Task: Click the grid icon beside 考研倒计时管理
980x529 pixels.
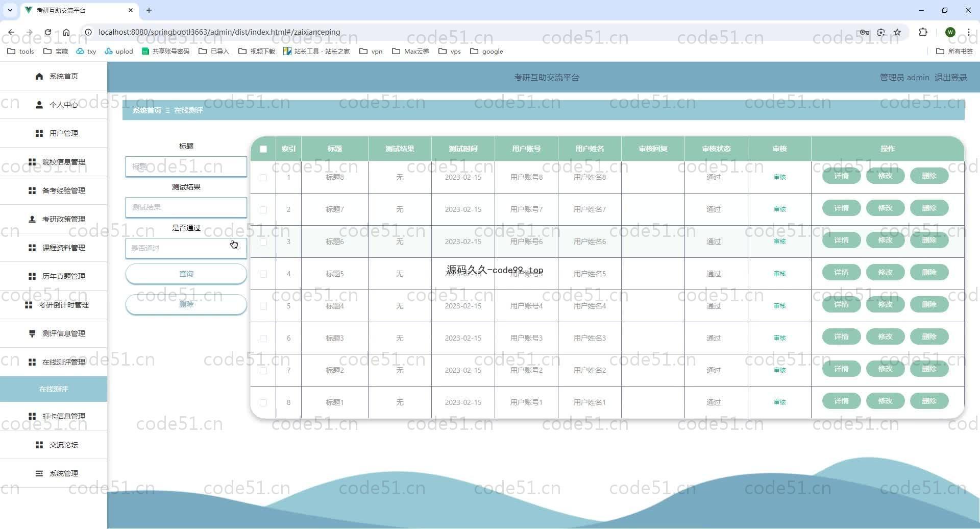Action: [x=29, y=305]
